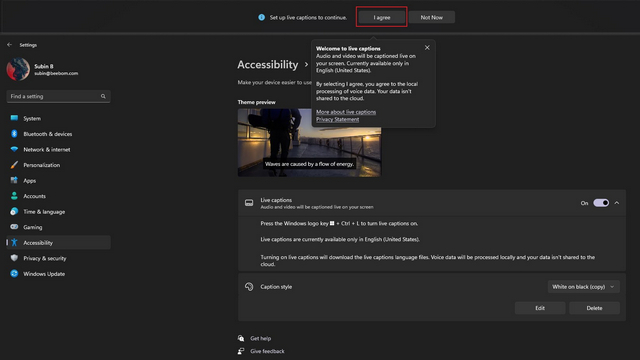This screenshot has width=640, height=360.
Task: Click the System monitor icon
Action: point(14,118)
